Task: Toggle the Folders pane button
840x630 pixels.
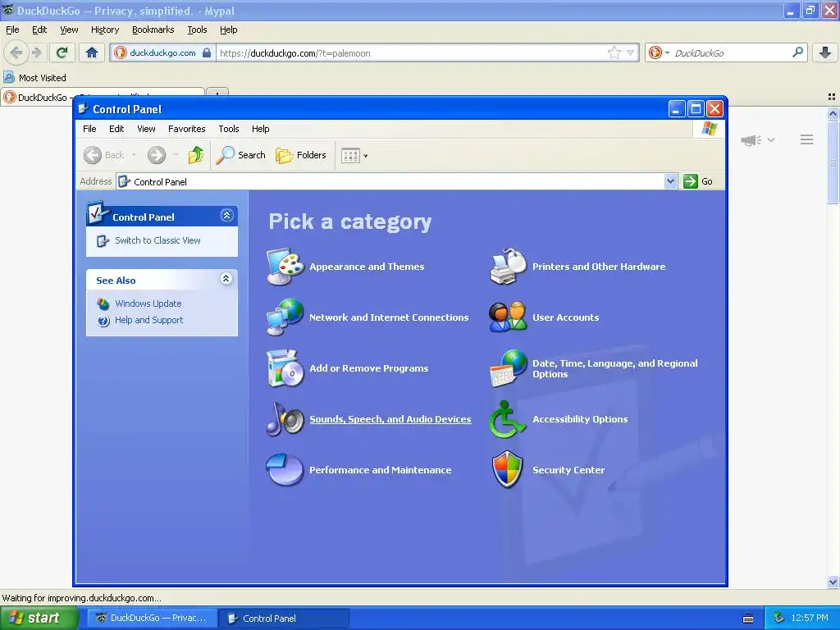Action: [x=301, y=155]
